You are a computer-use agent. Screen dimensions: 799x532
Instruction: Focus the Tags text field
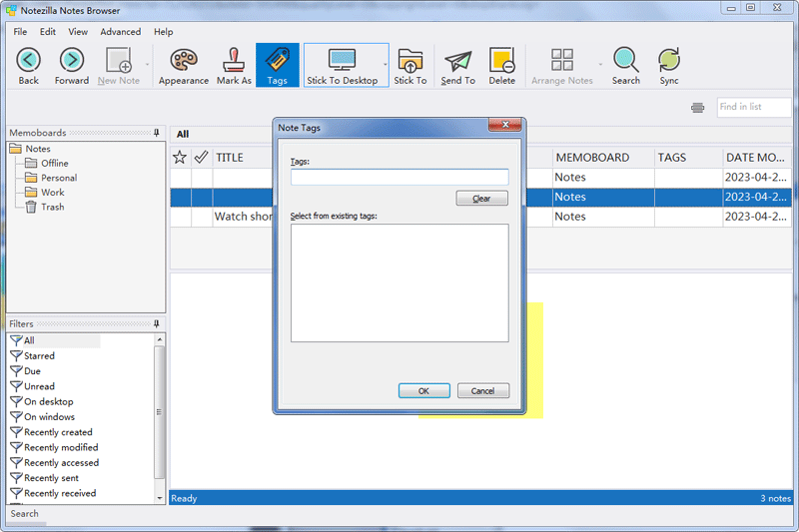(399, 177)
